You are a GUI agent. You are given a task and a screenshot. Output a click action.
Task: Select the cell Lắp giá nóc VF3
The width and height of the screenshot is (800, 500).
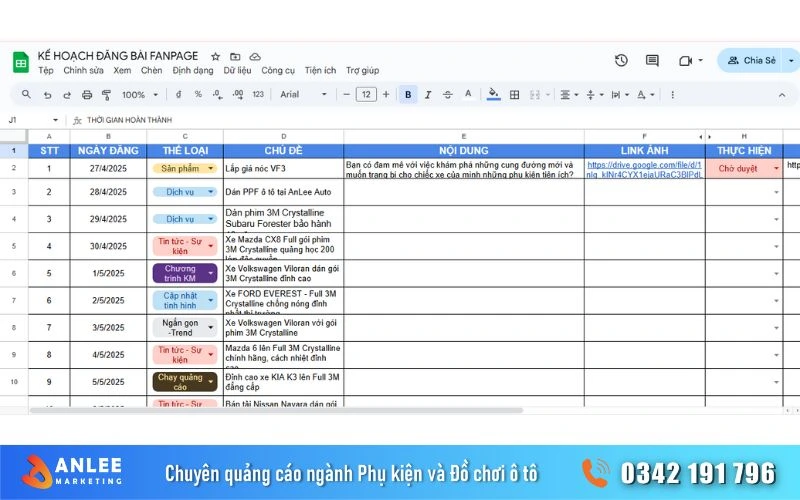[283, 168]
